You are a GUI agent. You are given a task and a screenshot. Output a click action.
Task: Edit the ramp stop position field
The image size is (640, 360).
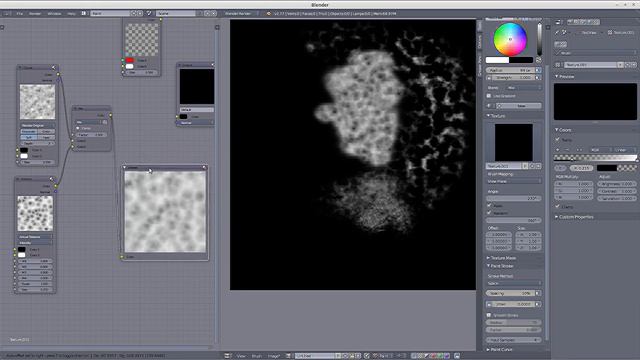tap(582, 168)
